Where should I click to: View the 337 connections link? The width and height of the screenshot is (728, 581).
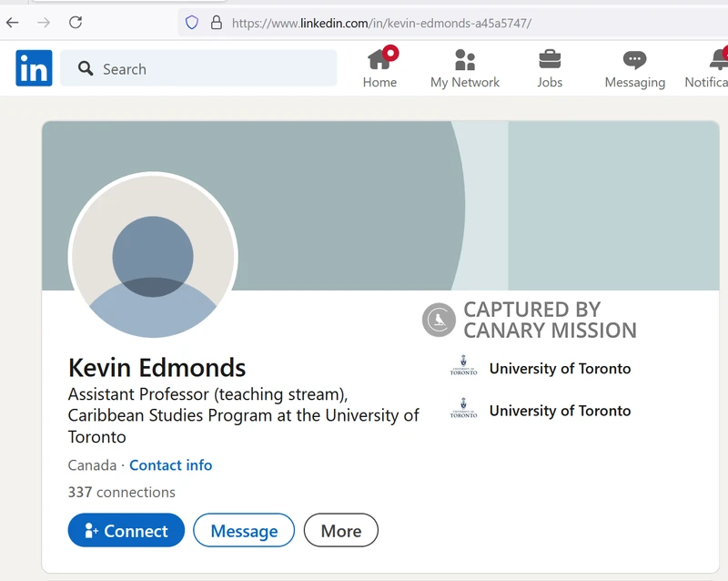click(122, 493)
